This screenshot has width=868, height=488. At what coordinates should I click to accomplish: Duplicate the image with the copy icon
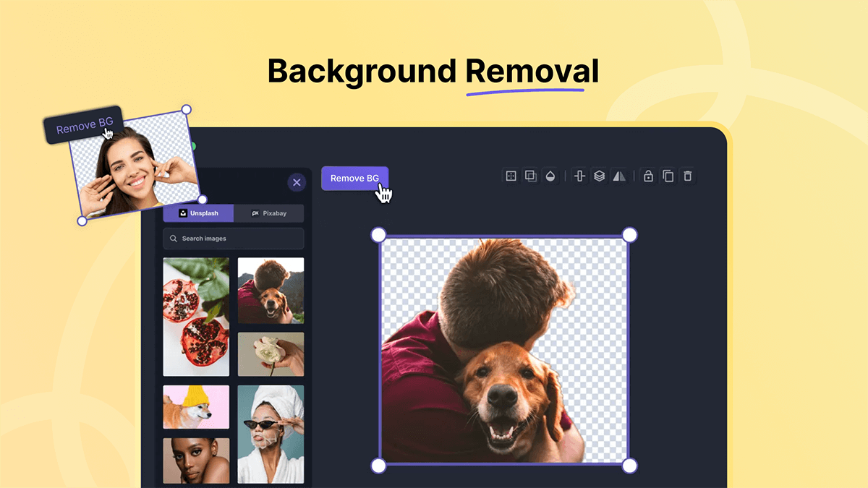[668, 176]
